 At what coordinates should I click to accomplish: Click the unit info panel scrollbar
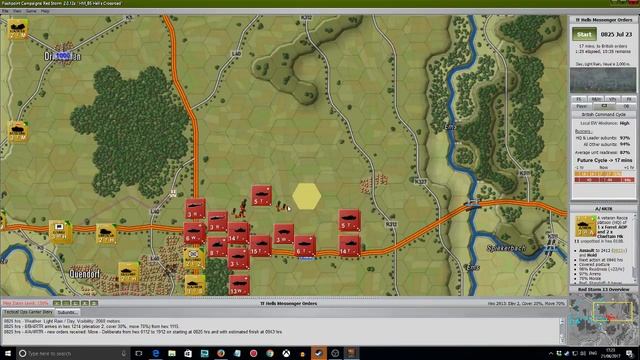(634, 248)
